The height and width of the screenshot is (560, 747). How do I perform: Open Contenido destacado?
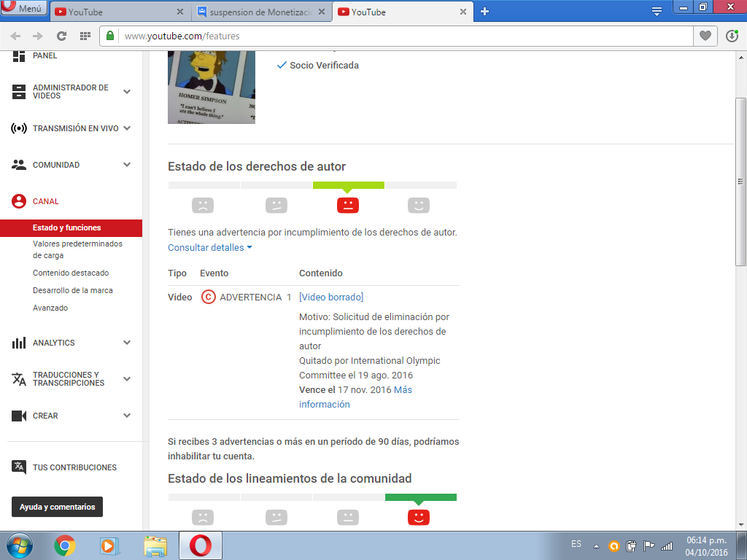point(71,273)
